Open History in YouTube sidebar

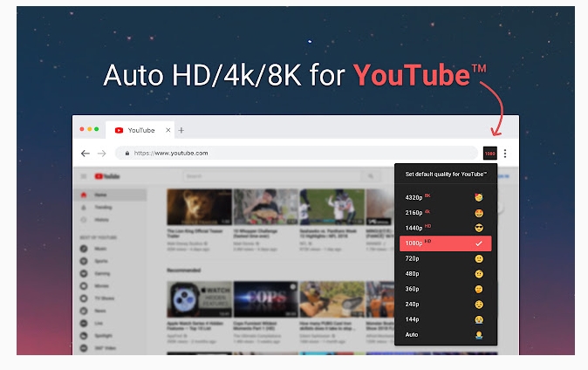[110, 220]
